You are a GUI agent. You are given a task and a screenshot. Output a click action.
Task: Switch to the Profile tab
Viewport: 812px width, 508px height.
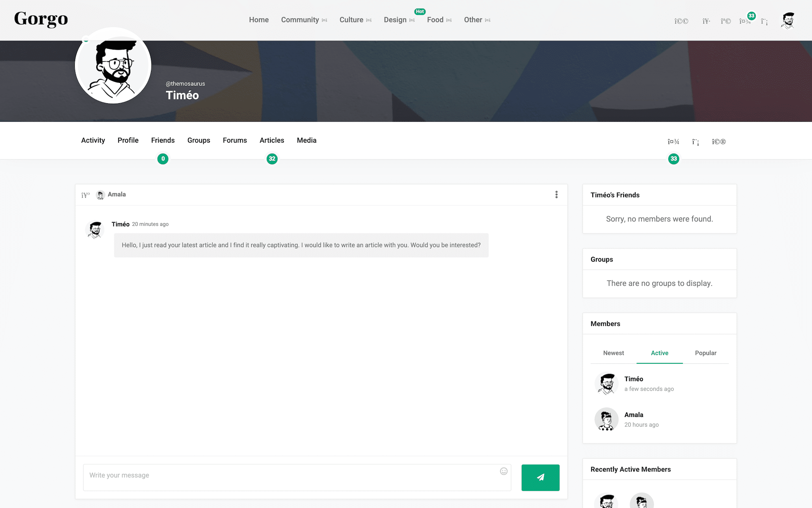tap(128, 140)
